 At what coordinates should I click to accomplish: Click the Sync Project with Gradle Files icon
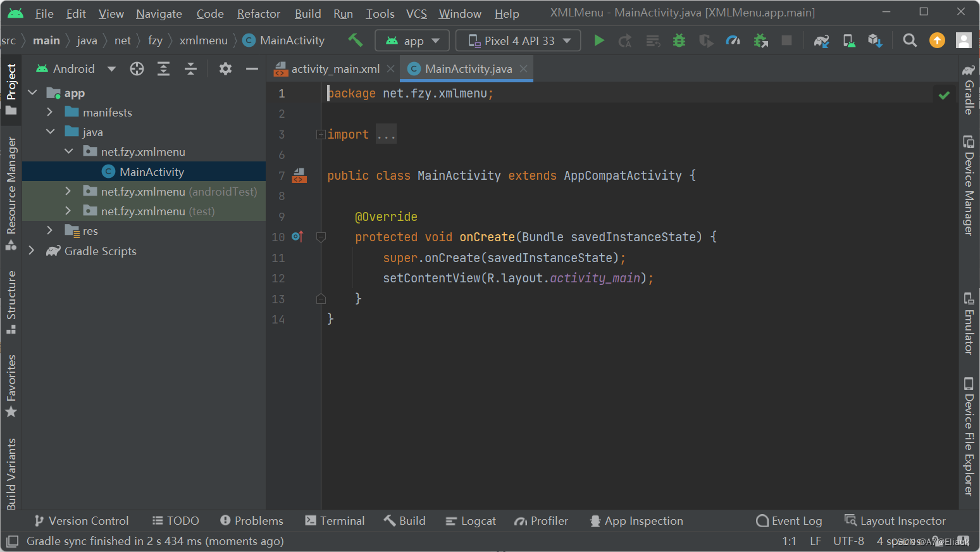click(x=821, y=41)
